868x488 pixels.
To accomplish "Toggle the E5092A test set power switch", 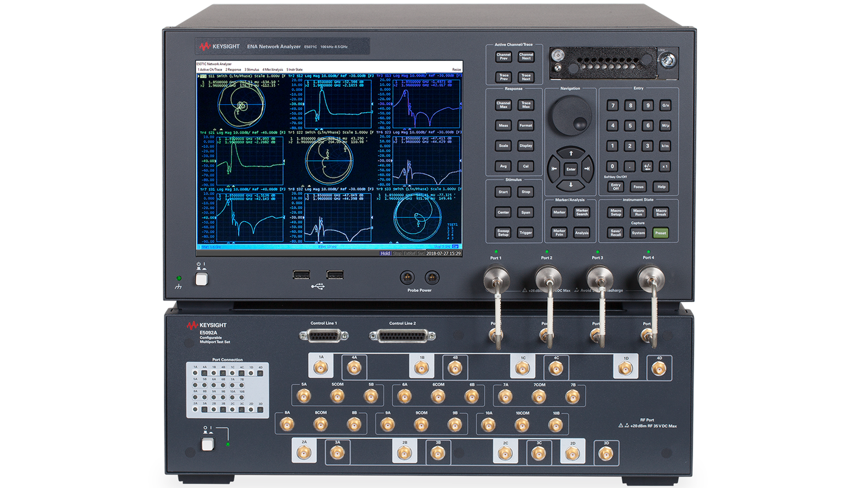I will [207, 444].
